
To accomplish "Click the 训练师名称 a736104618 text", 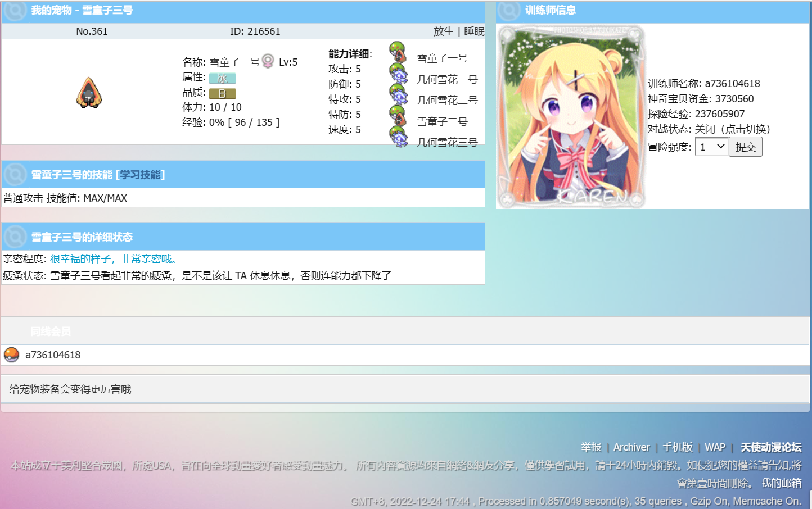I will point(704,83).
